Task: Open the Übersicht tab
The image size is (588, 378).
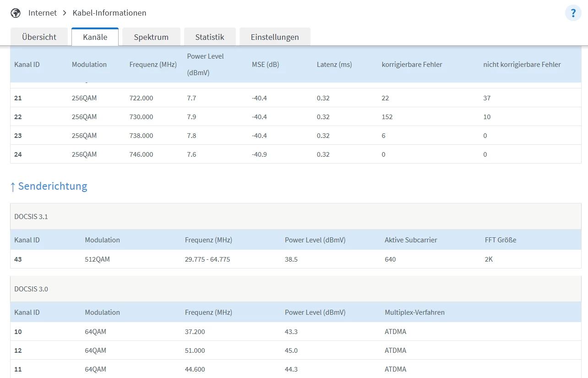Action: 39,37
